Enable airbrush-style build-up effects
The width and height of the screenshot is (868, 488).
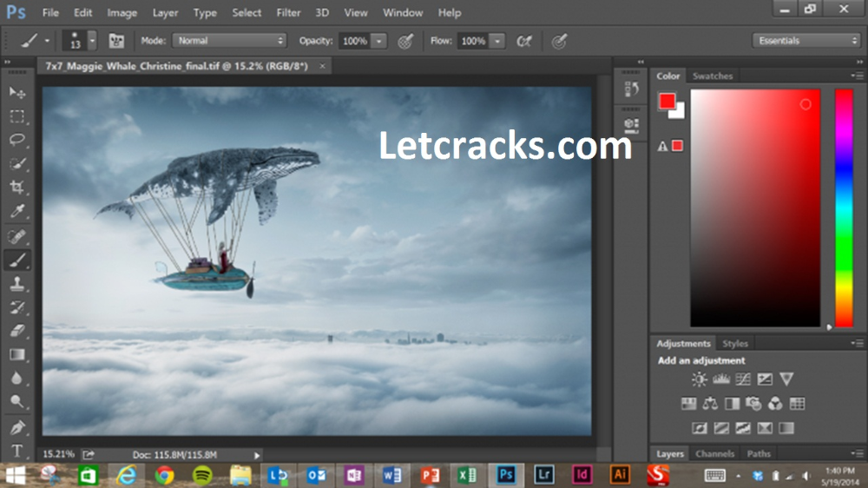coord(523,41)
